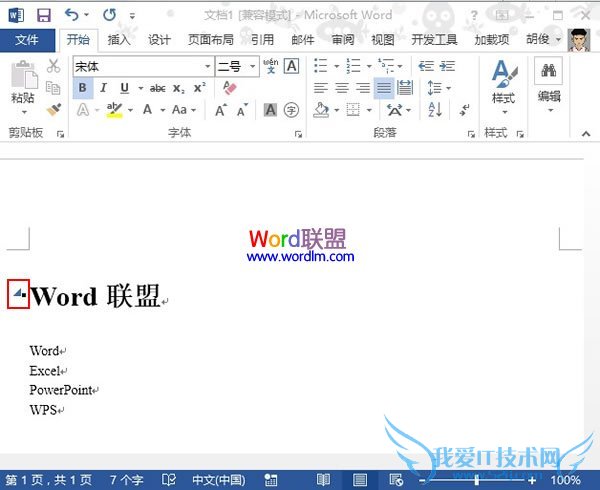Screen dimensions: 600x490
Task: Switch to the 审阅 tab
Action: pyautogui.click(x=343, y=39)
